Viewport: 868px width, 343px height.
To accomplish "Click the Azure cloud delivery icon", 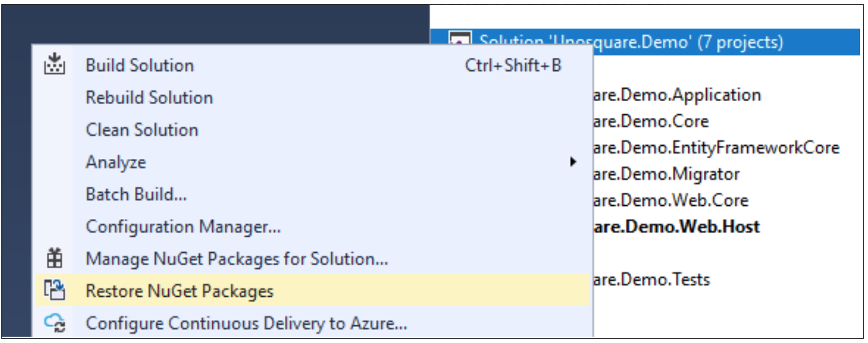I will tap(55, 324).
